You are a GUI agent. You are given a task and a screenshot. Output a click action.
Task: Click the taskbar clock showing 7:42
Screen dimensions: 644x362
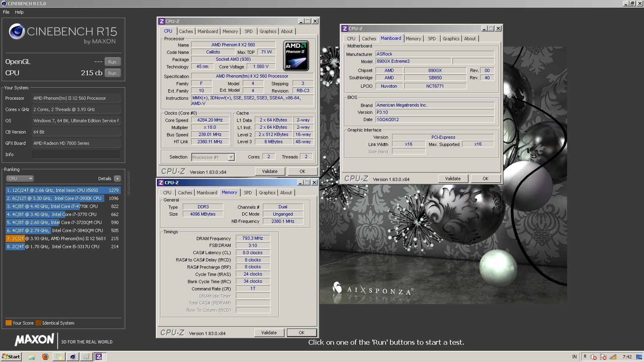point(627,357)
